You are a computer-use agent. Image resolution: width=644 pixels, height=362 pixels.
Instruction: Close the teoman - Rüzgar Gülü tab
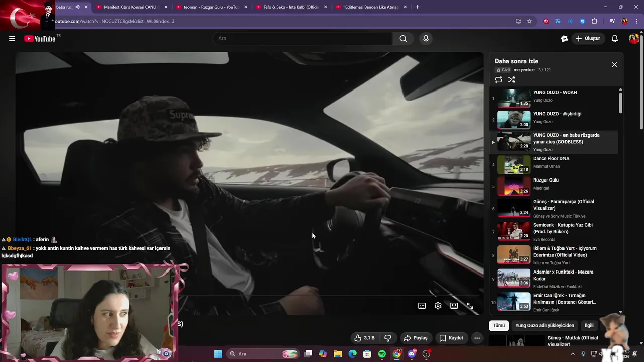[245, 7]
